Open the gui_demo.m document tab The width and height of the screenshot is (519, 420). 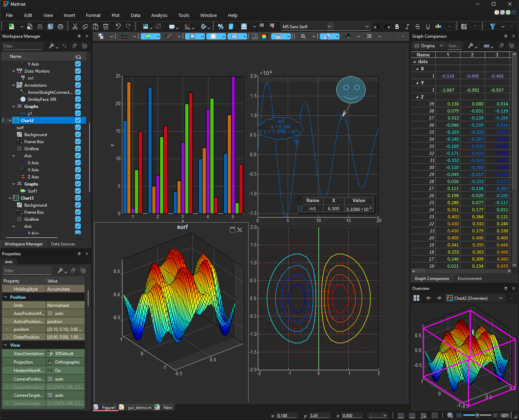(x=136, y=408)
